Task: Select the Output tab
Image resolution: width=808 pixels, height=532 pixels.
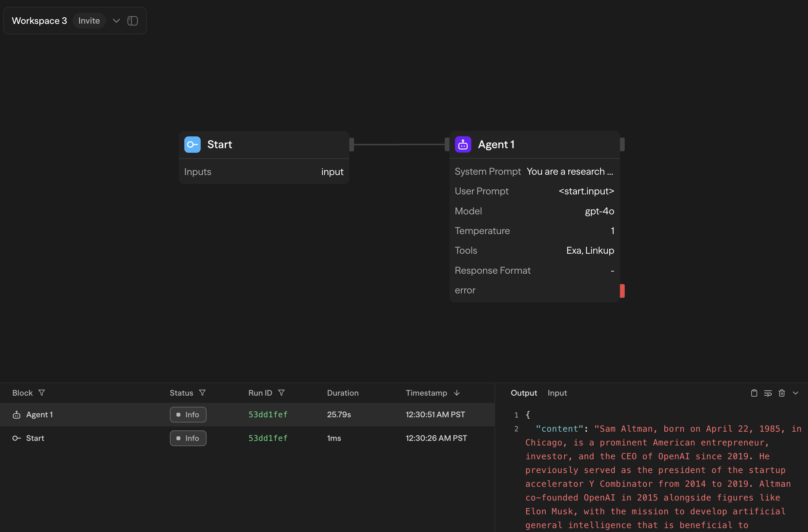Action: (x=523, y=393)
